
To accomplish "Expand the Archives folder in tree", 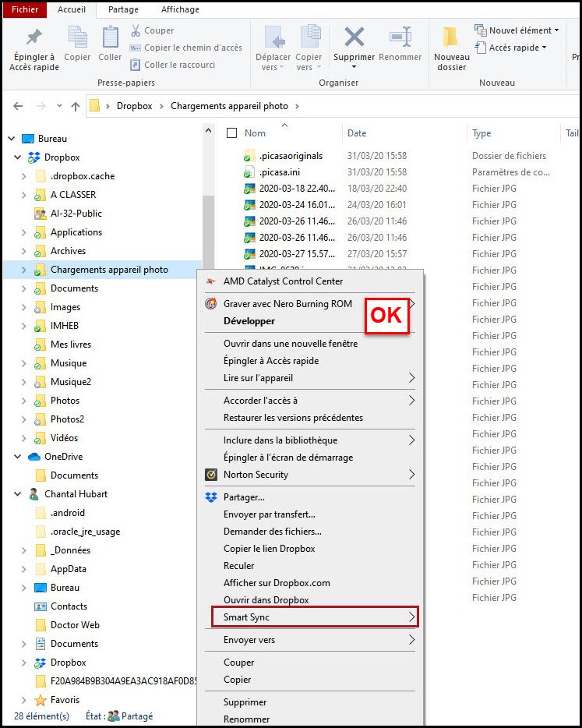I will point(24,251).
